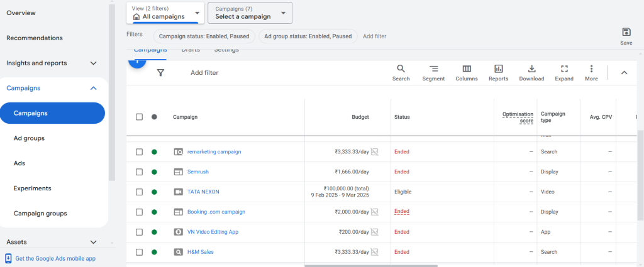The height and width of the screenshot is (267, 644).
Task: Open the VN Video Editing App link
Action: point(213,232)
